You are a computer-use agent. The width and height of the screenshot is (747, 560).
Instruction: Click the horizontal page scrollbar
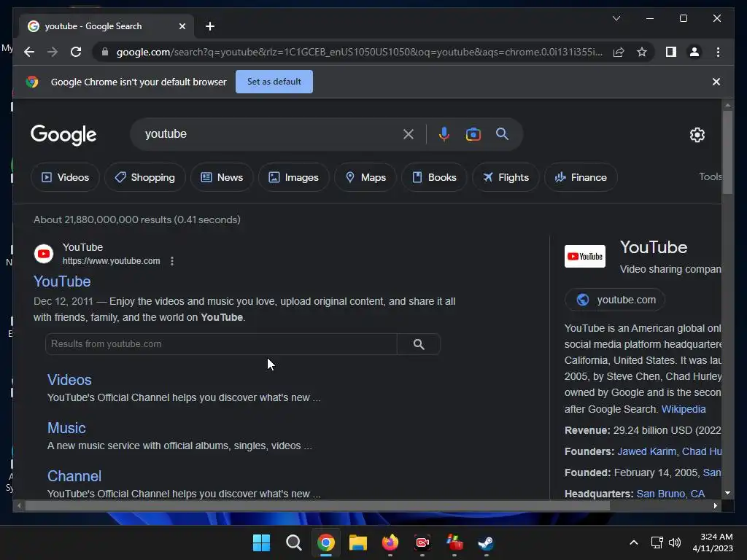coord(318,506)
